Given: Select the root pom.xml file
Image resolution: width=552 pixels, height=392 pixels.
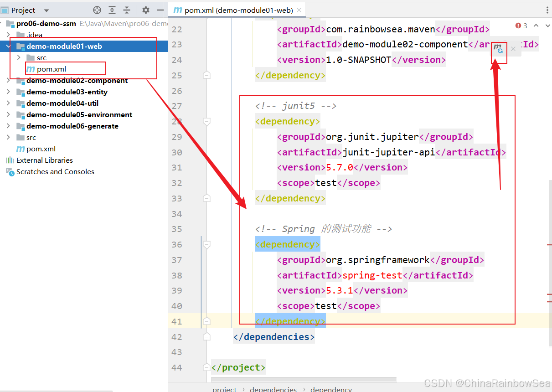Looking at the screenshot, I should [41, 149].
